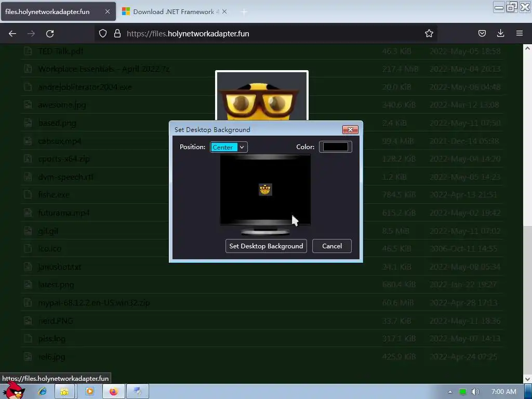Click the Firefox taskbar button

pyautogui.click(x=113, y=392)
